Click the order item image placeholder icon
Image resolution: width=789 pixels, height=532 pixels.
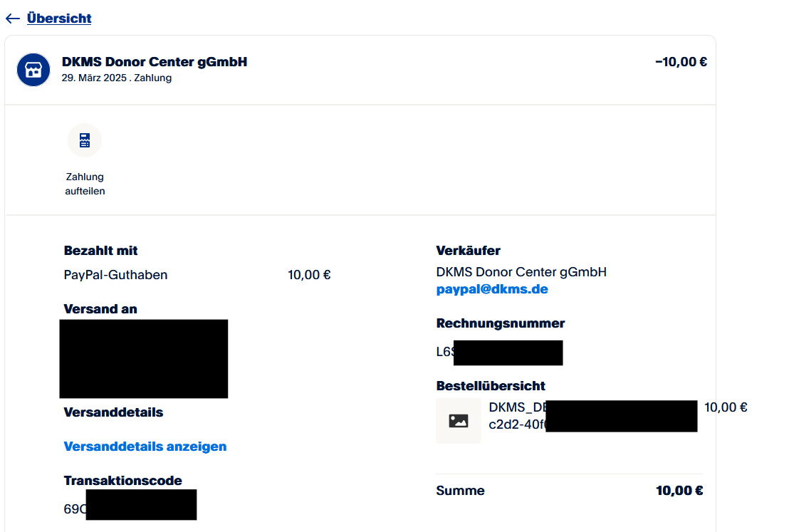point(459,421)
